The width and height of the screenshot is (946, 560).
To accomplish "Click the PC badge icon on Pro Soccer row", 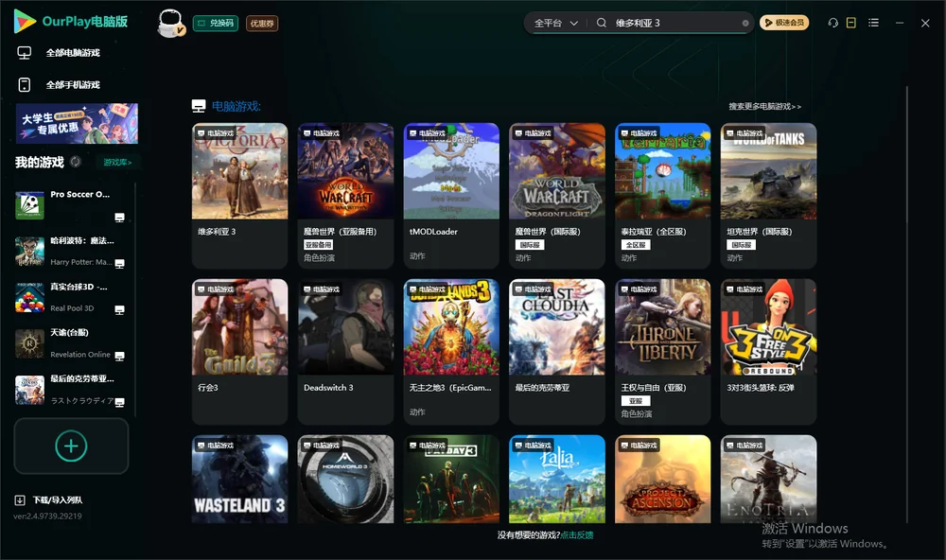I will (x=119, y=218).
